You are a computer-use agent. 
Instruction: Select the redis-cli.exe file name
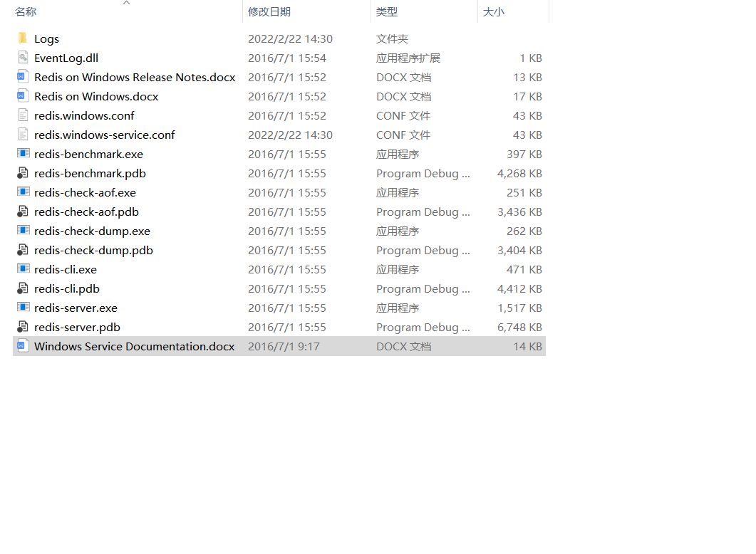[x=66, y=270]
